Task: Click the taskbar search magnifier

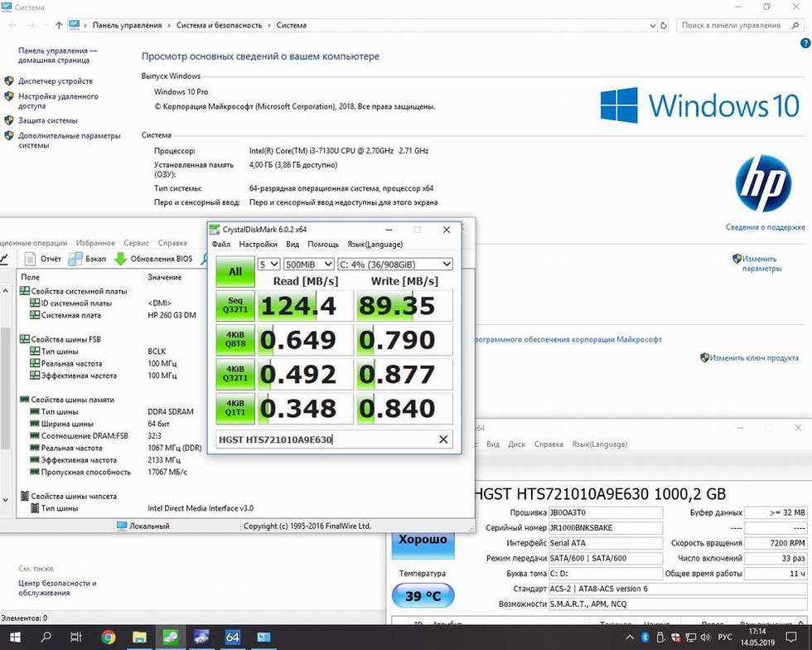Action: pyautogui.click(x=46, y=637)
